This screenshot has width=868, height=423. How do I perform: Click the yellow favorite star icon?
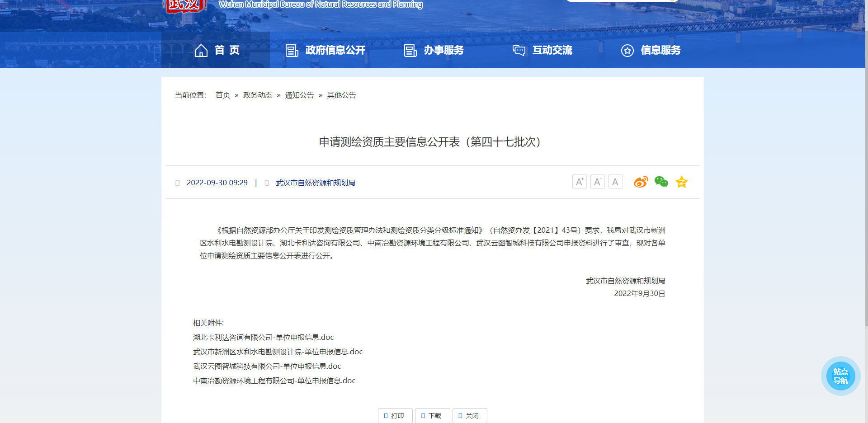[682, 182]
